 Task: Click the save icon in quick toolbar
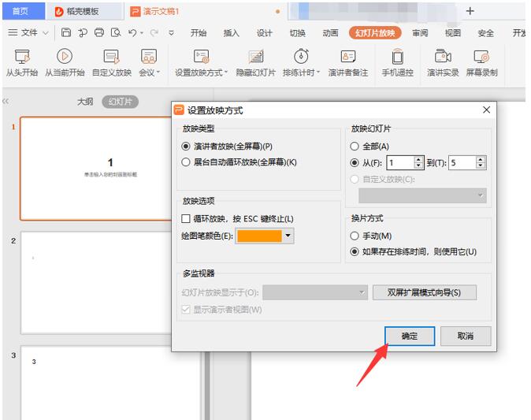pos(66,32)
